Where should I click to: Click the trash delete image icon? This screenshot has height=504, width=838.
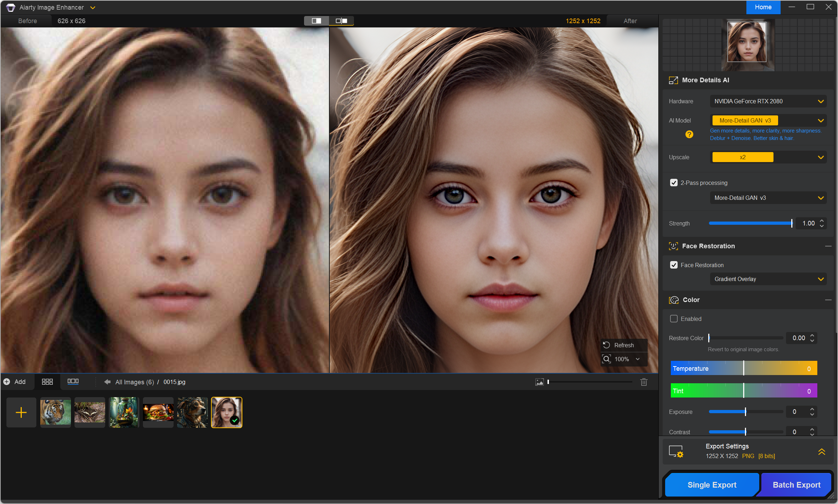pyautogui.click(x=644, y=382)
